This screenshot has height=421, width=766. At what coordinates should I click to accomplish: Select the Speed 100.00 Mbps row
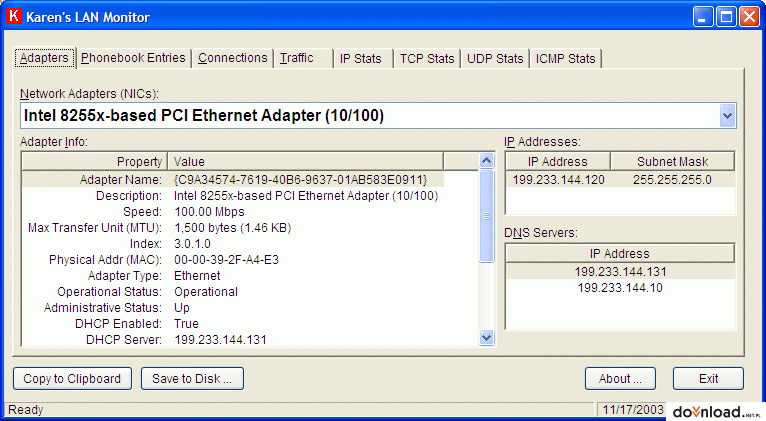(x=233, y=212)
